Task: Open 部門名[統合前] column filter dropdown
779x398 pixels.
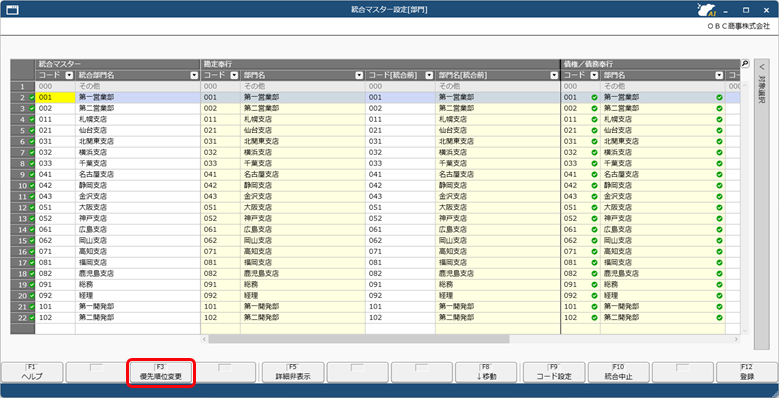Action: pyautogui.click(x=554, y=76)
